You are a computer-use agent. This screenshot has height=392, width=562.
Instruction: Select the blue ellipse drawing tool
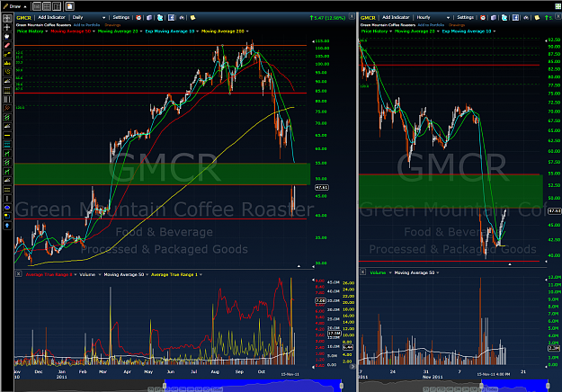(x=7, y=208)
